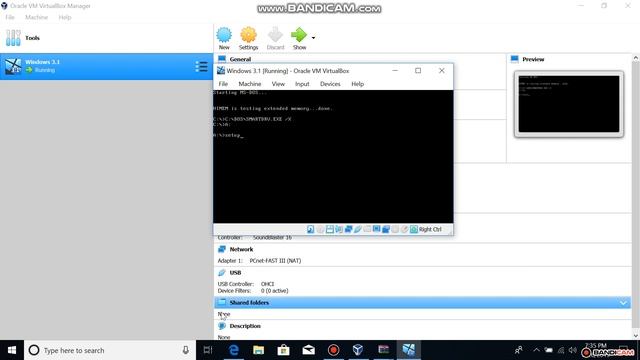Click the USB section header

coord(235,272)
